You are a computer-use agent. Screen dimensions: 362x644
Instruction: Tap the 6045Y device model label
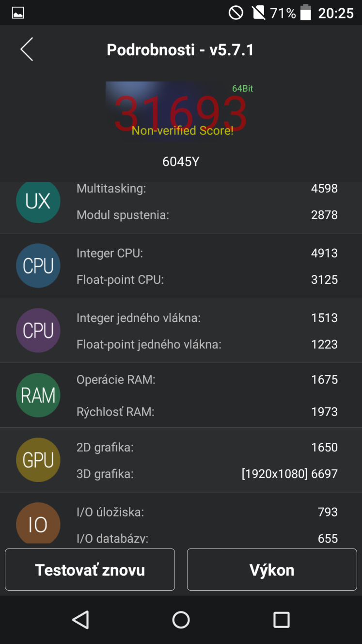tap(181, 161)
